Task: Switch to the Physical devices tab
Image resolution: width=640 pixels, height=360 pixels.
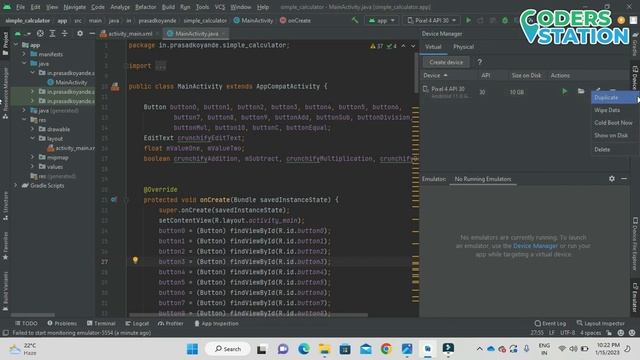Action: point(463,47)
